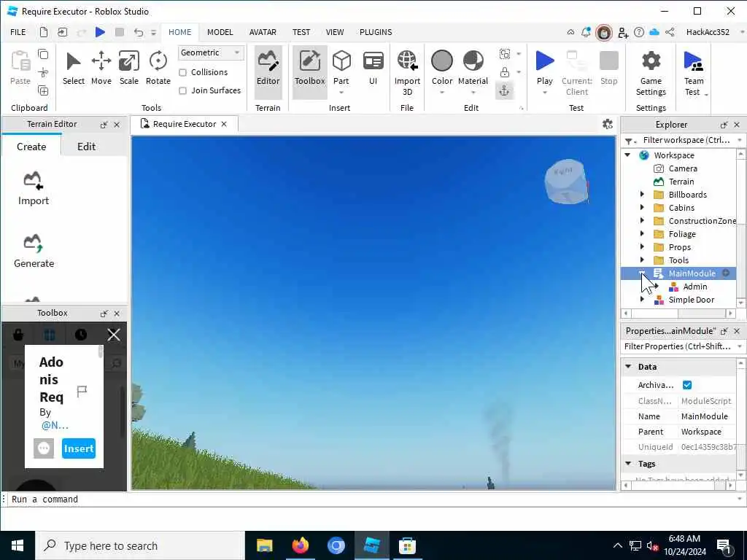Collapse the Data properties section
Screen dimensions: 747x560
click(628, 366)
